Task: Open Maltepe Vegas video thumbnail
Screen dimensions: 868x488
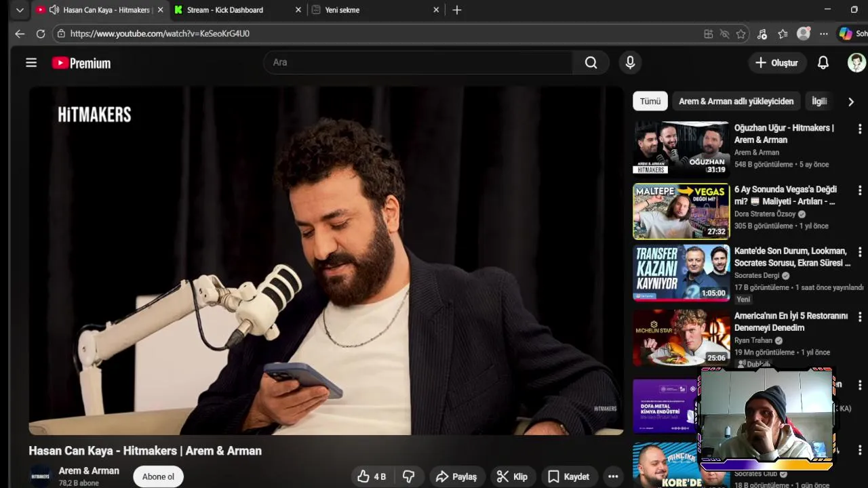Action: [681, 211]
